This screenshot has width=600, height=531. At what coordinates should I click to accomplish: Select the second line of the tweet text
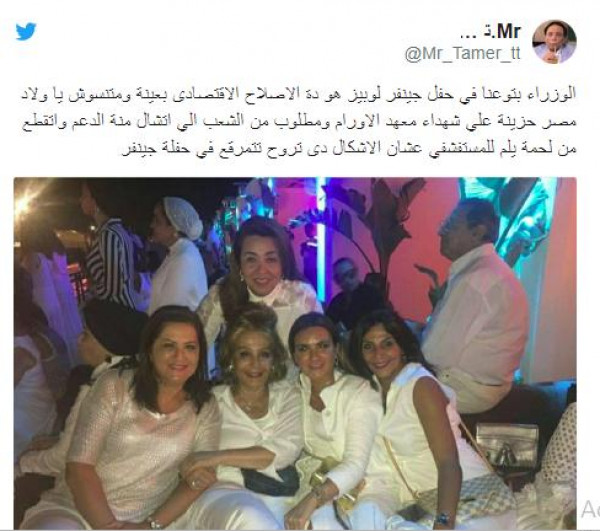pyautogui.click(x=298, y=121)
